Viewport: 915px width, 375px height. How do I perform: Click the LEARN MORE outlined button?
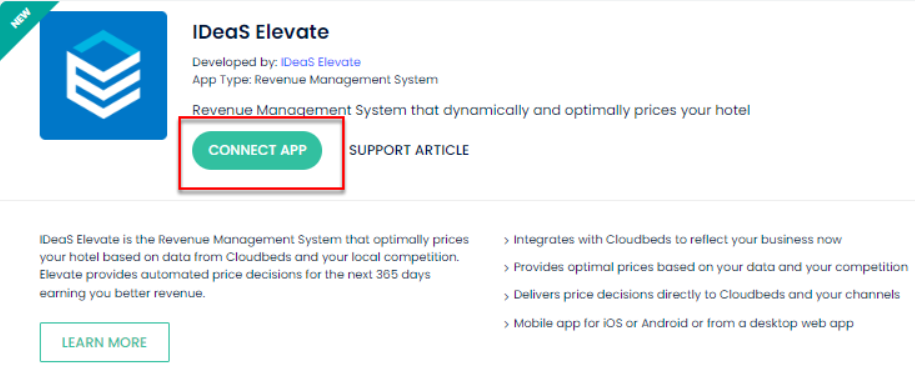(104, 342)
